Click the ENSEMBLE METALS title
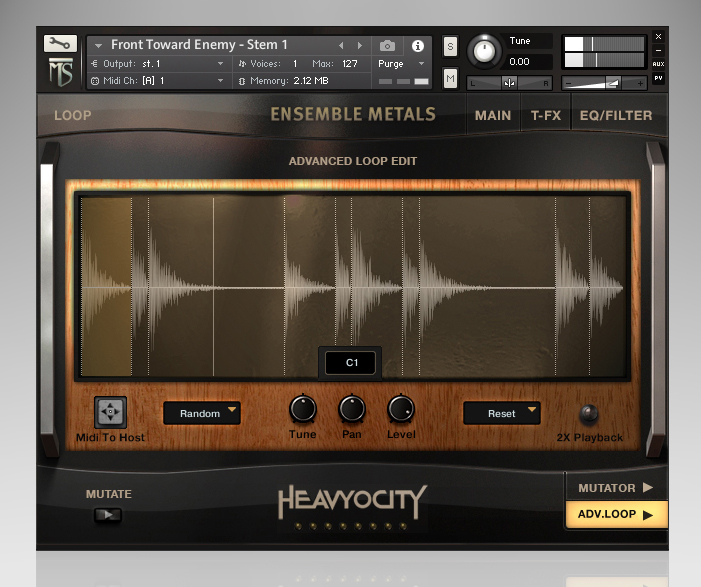The width and height of the screenshot is (701, 587). click(x=353, y=114)
